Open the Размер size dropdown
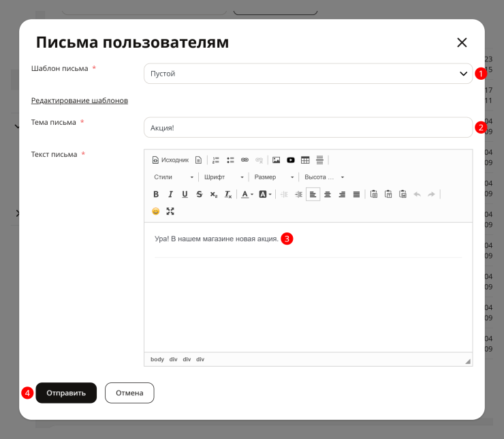Viewport: 504px width, 439px height. [274, 177]
